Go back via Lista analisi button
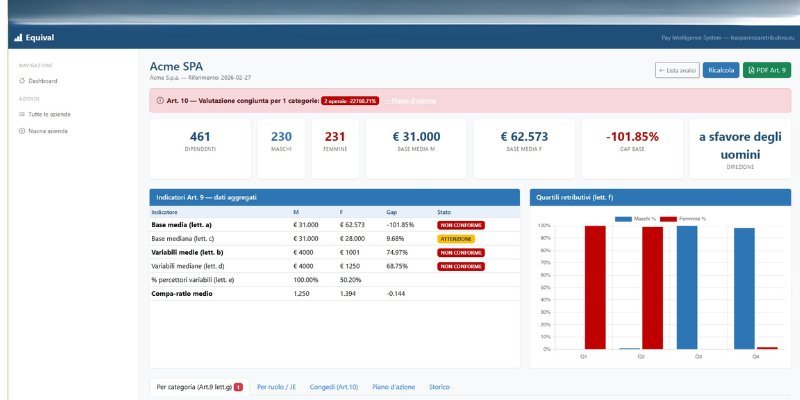This screenshot has height=400, width=800. tap(677, 70)
